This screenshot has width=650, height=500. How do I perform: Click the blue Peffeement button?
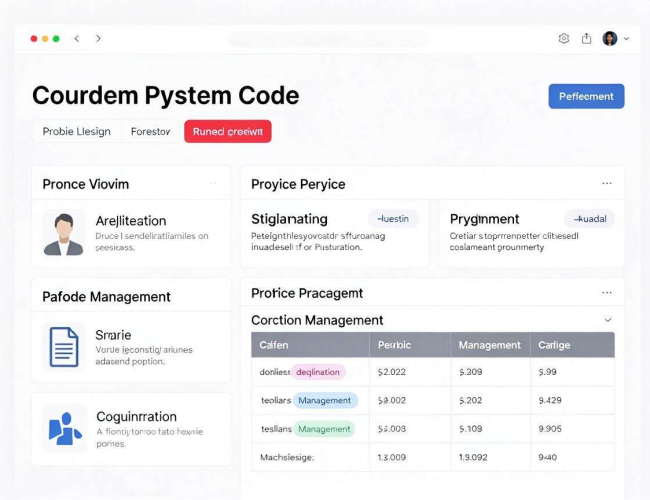pyautogui.click(x=586, y=96)
